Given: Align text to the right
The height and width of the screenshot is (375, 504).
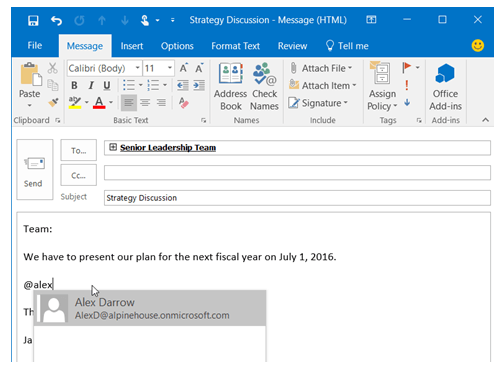Looking at the screenshot, I should click(x=161, y=102).
